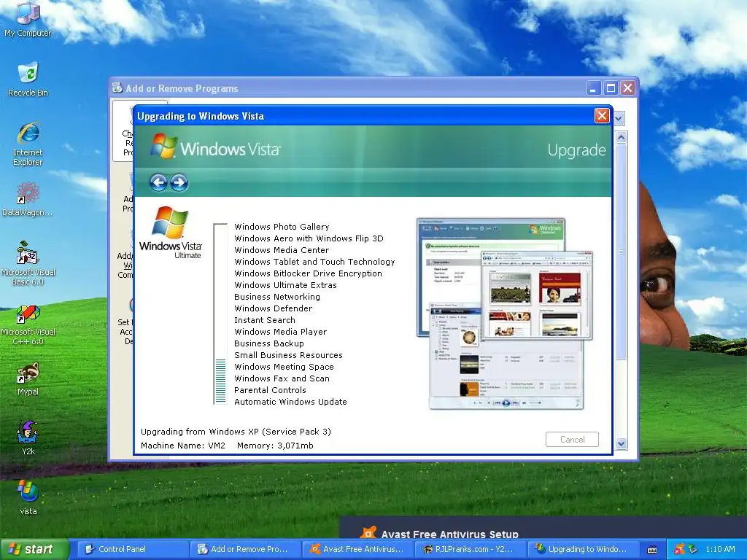Screen dimensions: 747x560
Task: Open the vista desktop icon
Action: 28,497
